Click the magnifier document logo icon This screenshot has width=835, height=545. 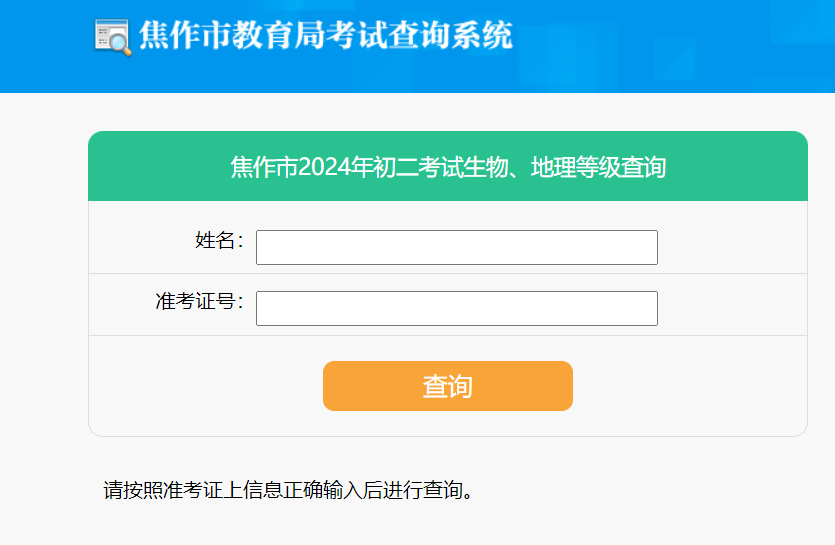pos(112,37)
